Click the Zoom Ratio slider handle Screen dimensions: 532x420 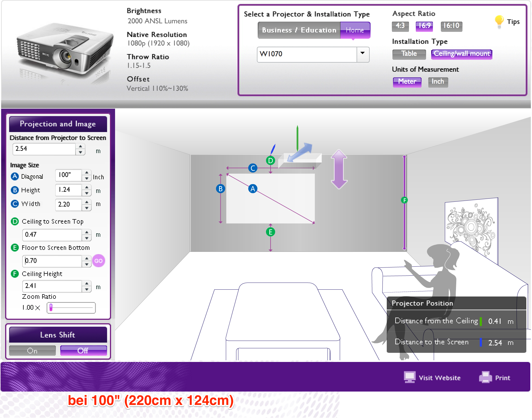[x=51, y=308]
